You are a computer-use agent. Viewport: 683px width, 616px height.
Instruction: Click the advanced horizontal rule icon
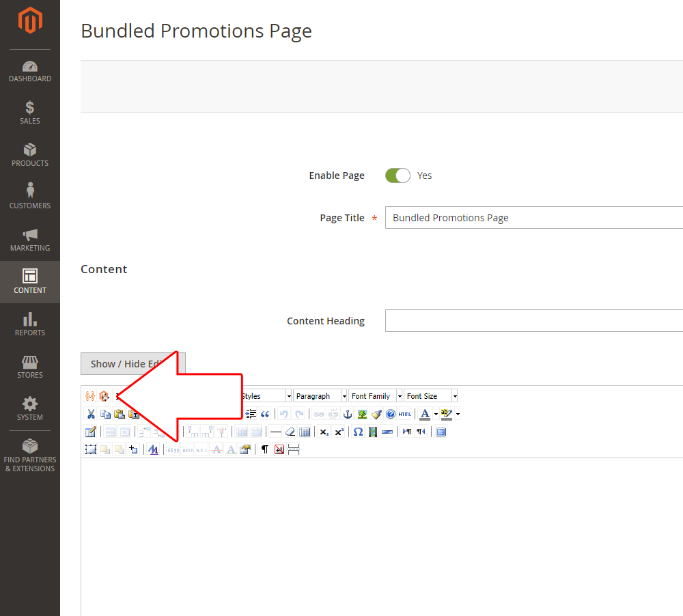tap(387, 432)
